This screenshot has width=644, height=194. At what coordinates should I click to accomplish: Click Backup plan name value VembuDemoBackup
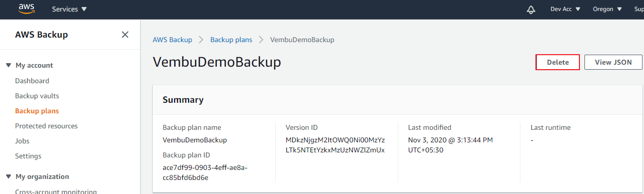pyautogui.click(x=195, y=140)
